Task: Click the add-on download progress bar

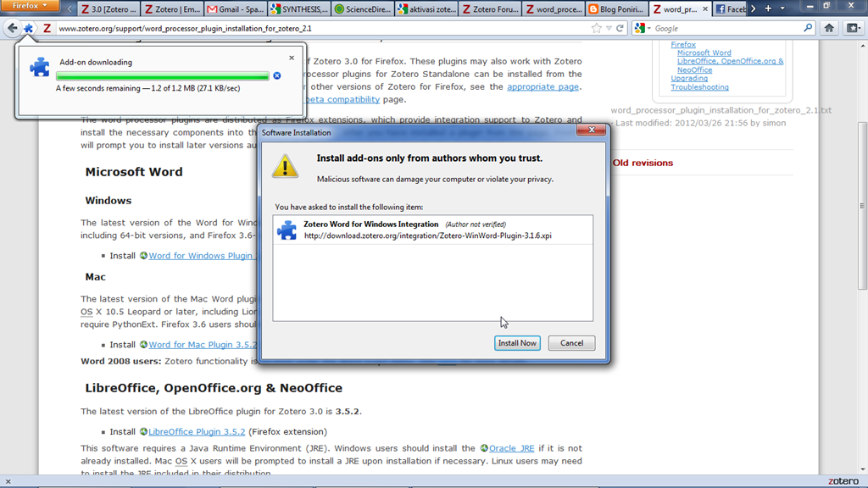Action: tap(162, 75)
